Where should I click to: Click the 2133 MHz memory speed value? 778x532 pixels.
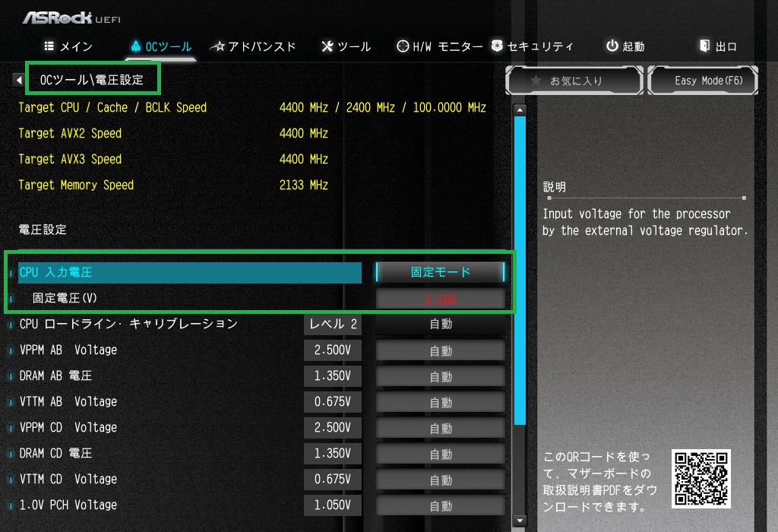(304, 185)
